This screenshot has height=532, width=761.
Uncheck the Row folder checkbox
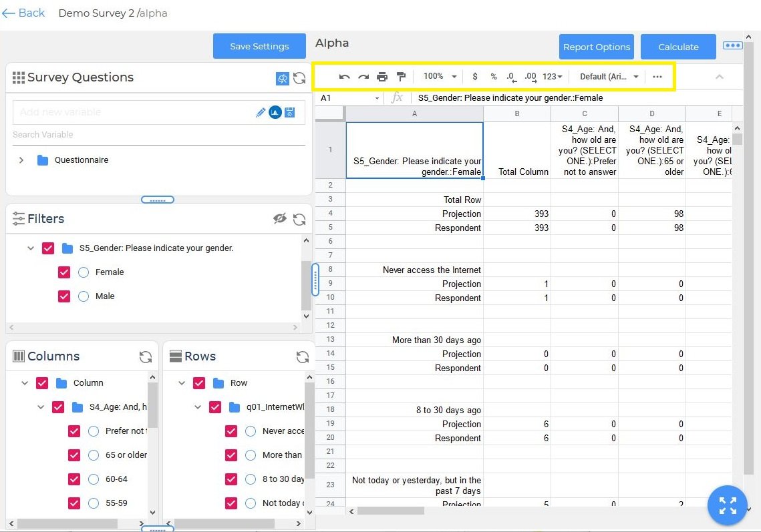199,383
